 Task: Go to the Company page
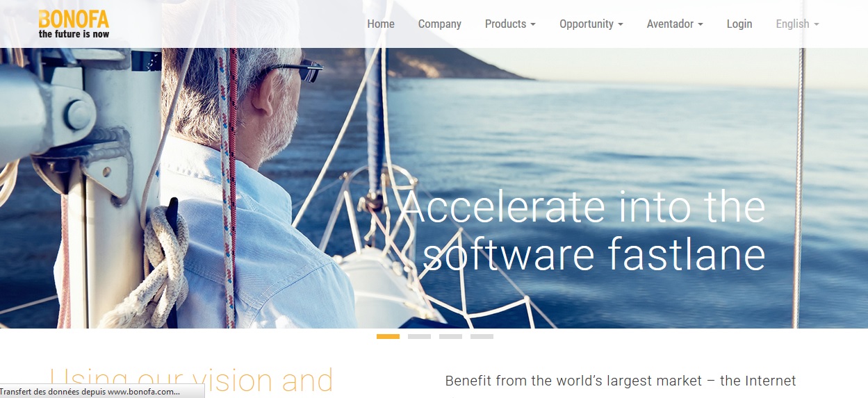click(x=439, y=24)
